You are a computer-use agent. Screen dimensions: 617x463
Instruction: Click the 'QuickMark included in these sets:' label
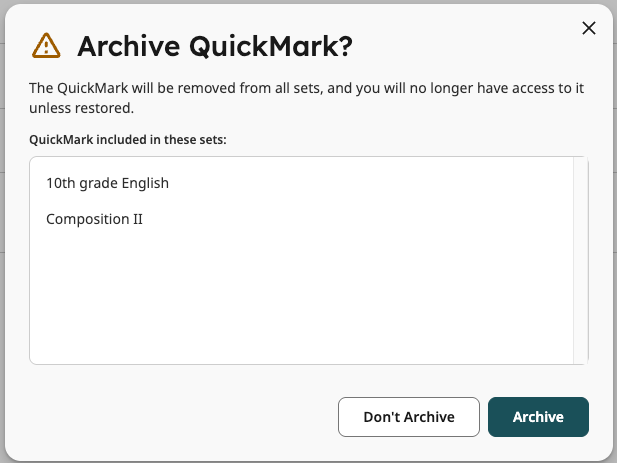pyautogui.click(x=128, y=140)
